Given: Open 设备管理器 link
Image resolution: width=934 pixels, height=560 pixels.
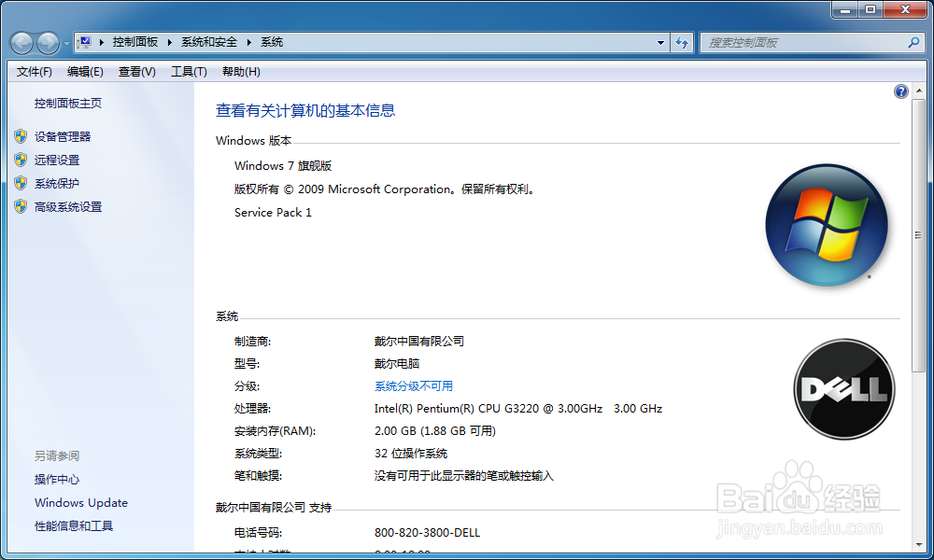Looking at the screenshot, I should pyautogui.click(x=63, y=137).
